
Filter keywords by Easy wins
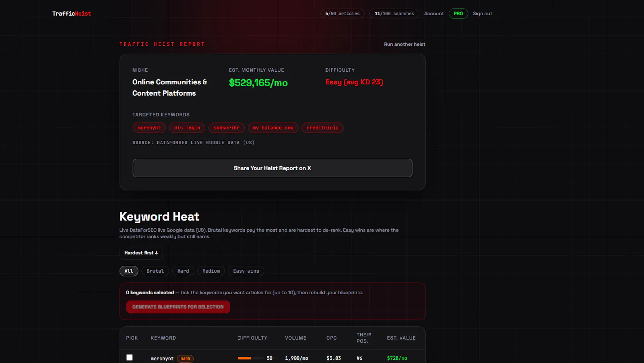246,271
